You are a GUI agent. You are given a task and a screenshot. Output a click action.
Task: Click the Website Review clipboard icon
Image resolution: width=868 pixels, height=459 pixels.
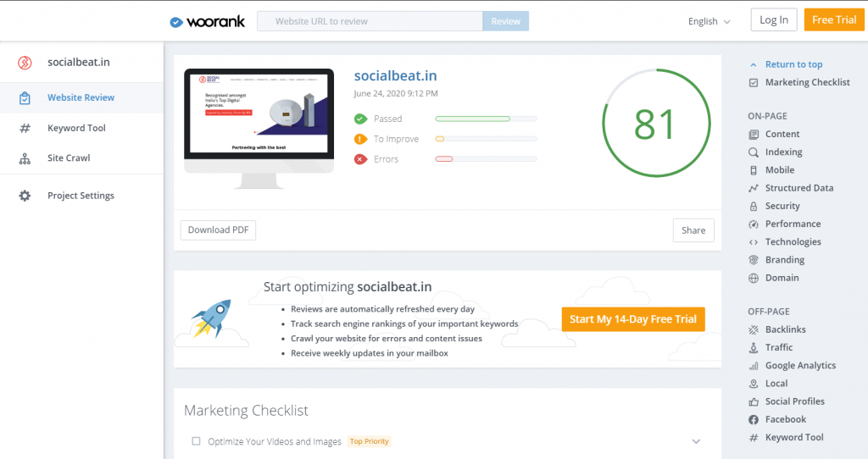click(x=25, y=98)
